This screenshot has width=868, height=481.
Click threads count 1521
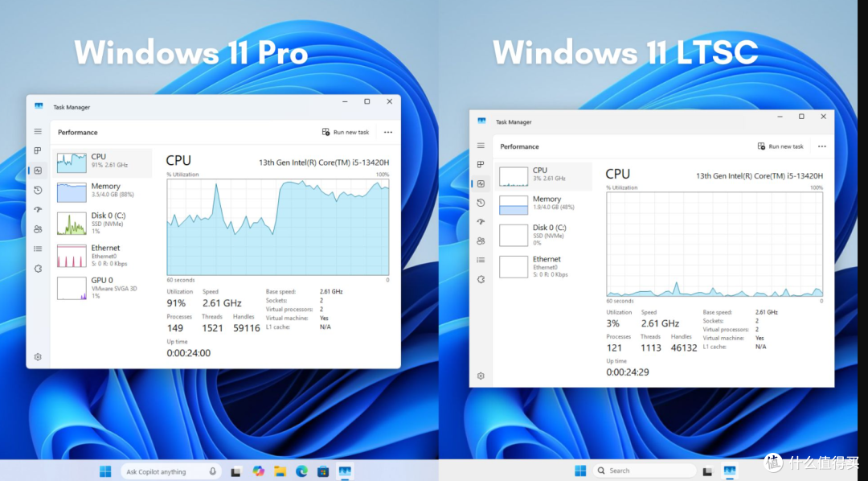(x=212, y=328)
